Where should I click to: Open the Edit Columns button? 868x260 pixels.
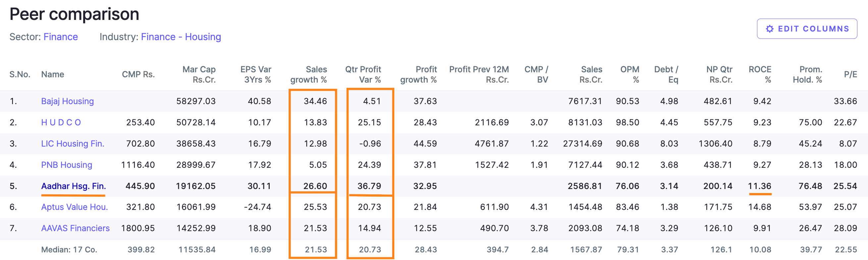tap(807, 29)
